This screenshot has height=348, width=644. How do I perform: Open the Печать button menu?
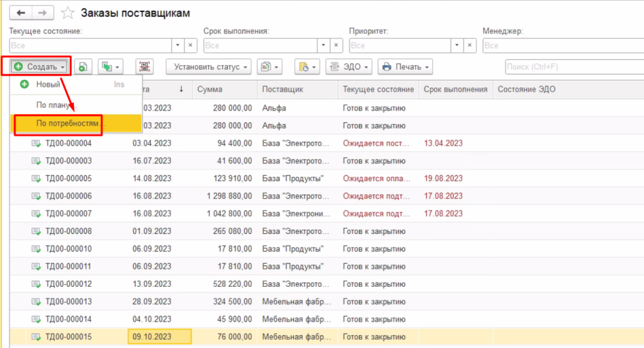406,67
